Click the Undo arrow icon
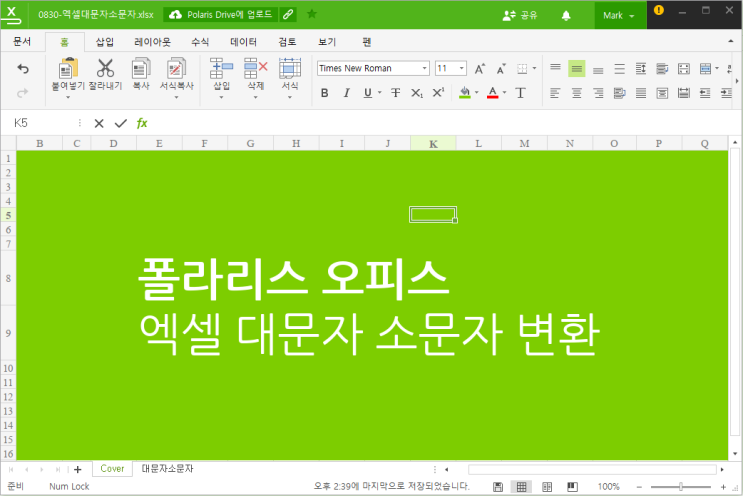This screenshot has width=743, height=496. 23,69
